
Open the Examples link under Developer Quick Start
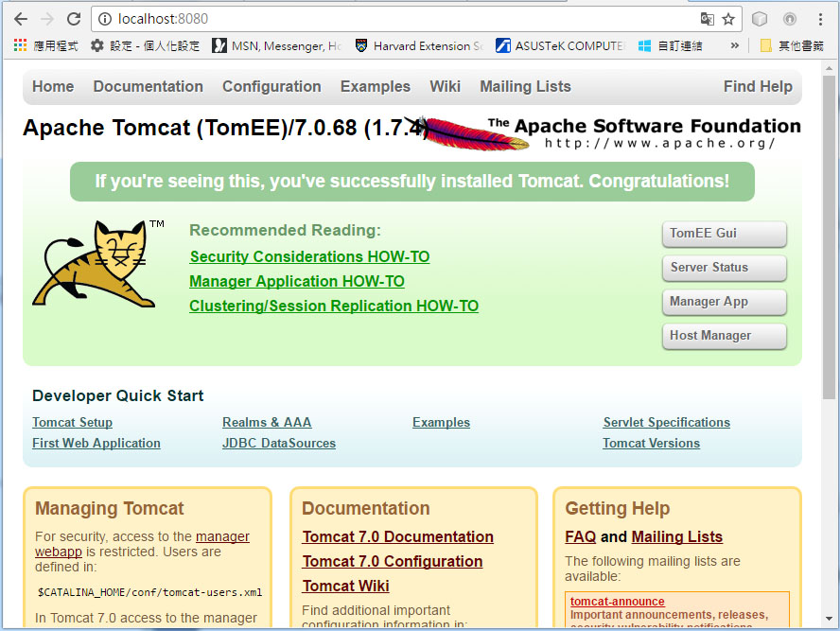pyautogui.click(x=442, y=423)
